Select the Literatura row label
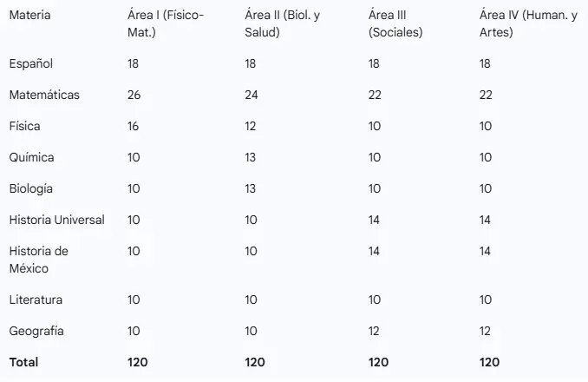The image size is (588, 382). [36, 300]
